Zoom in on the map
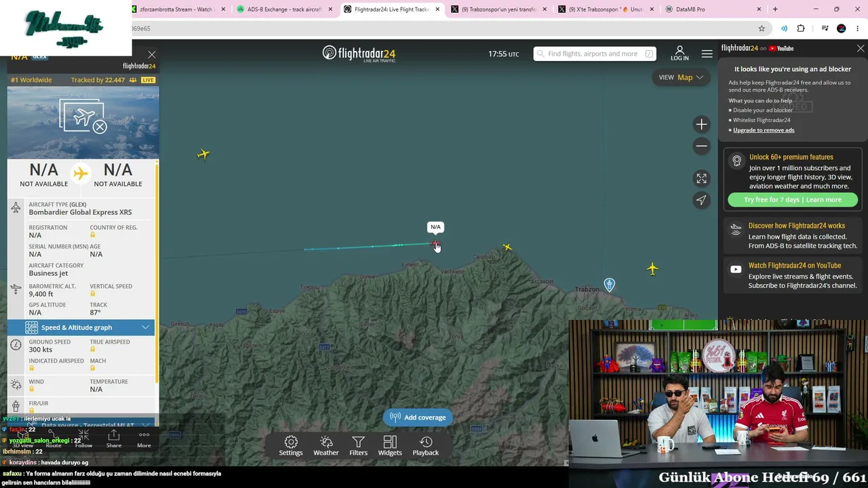Image resolution: width=868 pixels, height=488 pixels. pyautogui.click(x=701, y=124)
